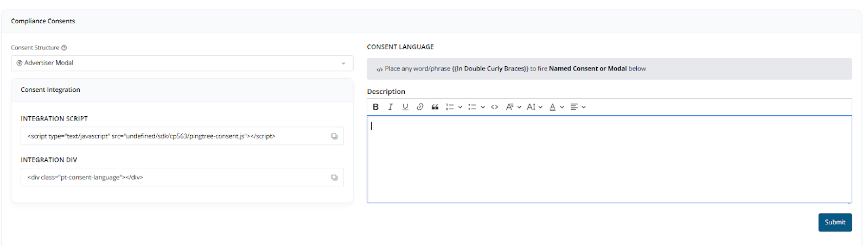Screen dimensions: 868x246
Task: Toggle italic formatting in description editor
Action: (x=390, y=107)
